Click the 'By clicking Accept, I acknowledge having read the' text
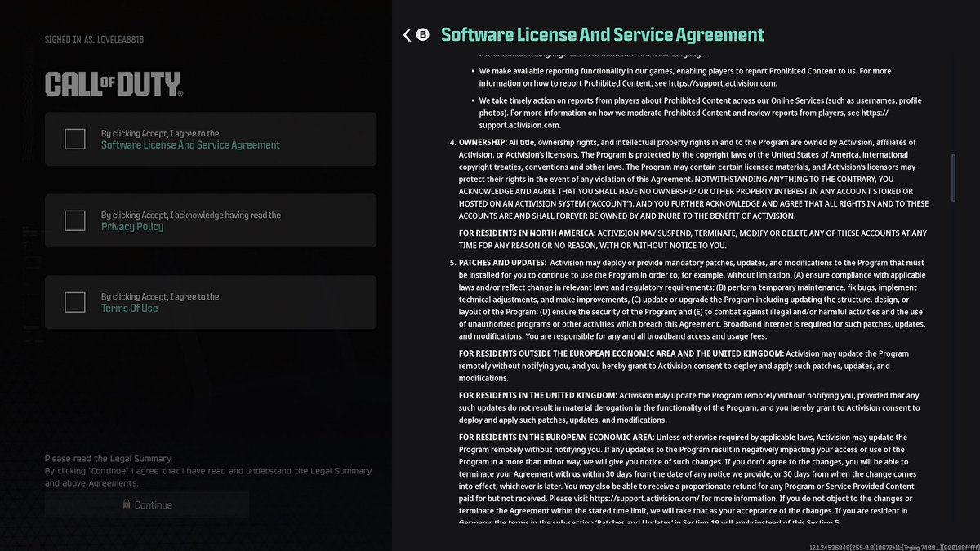Screen dimensions: 980x551 (191, 216)
